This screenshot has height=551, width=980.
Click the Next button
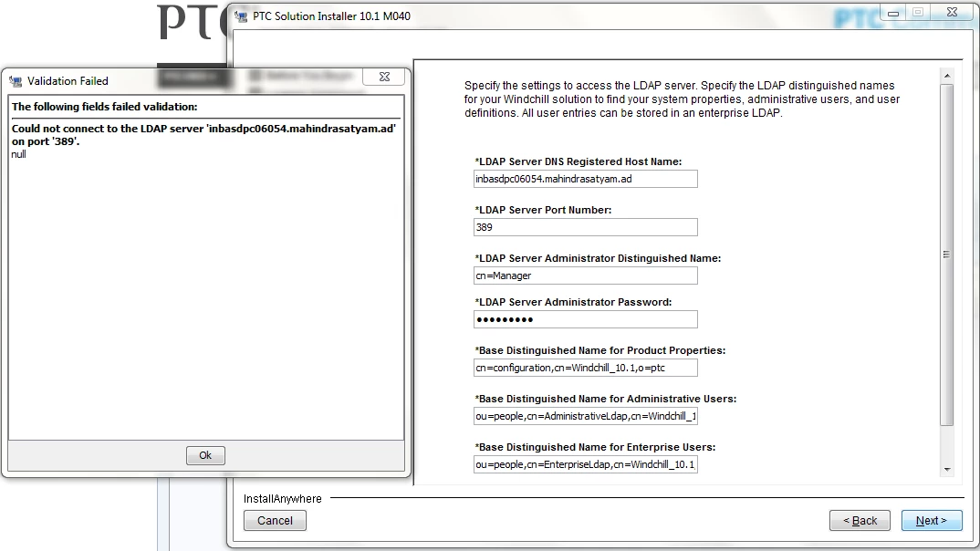point(932,520)
